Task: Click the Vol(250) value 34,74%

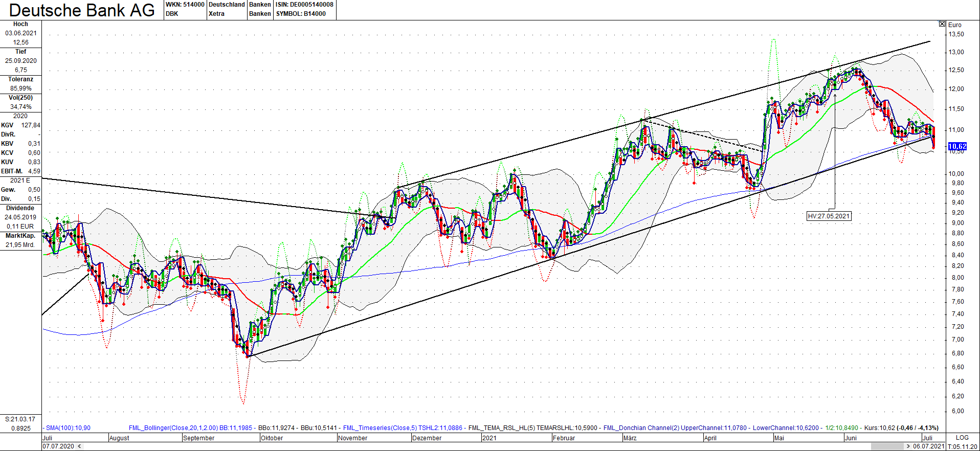Action: (x=21, y=107)
